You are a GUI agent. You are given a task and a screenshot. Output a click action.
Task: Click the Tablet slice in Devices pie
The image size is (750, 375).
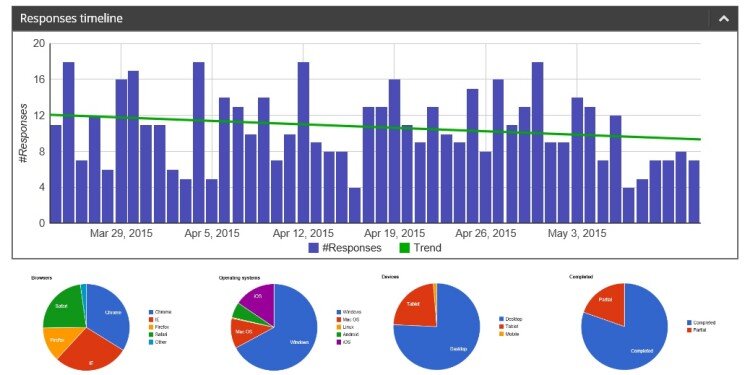coord(415,306)
